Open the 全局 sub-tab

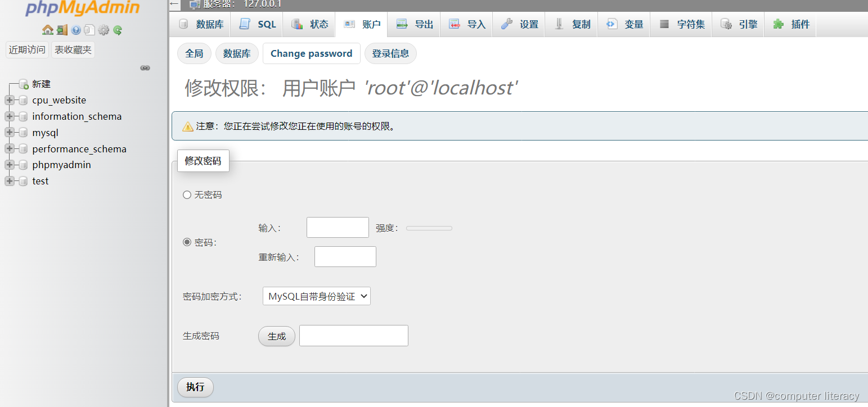coord(194,53)
